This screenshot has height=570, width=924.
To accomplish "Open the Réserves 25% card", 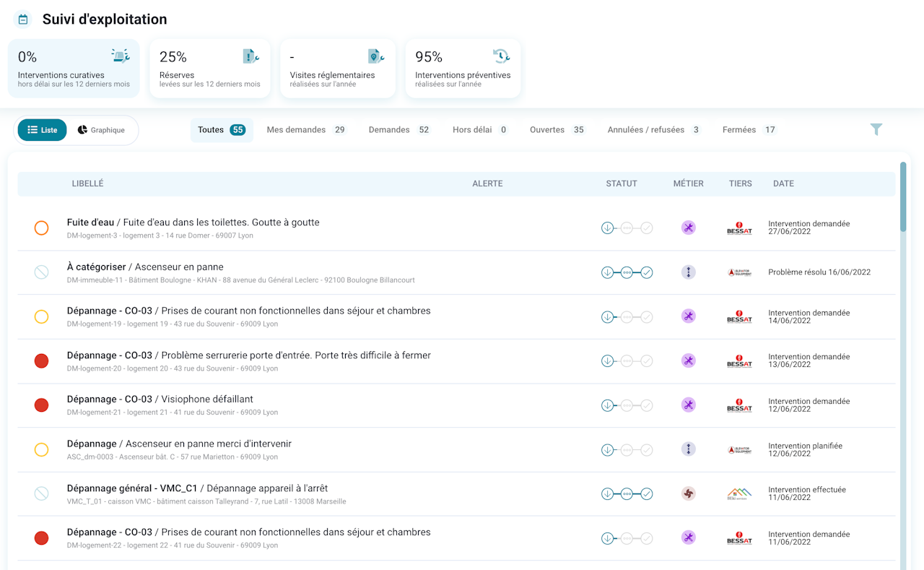I will click(210, 69).
